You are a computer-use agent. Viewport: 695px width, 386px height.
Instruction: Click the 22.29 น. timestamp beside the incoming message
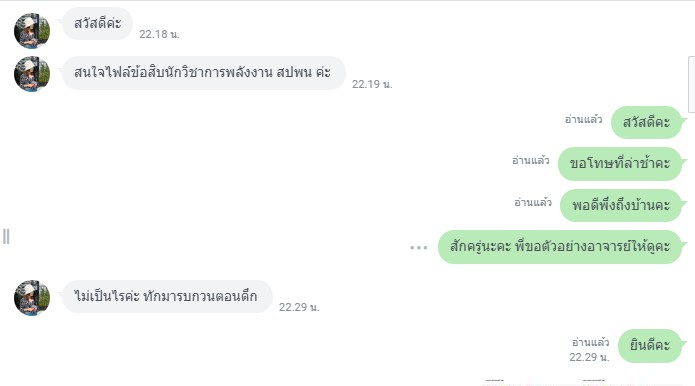[299, 307]
